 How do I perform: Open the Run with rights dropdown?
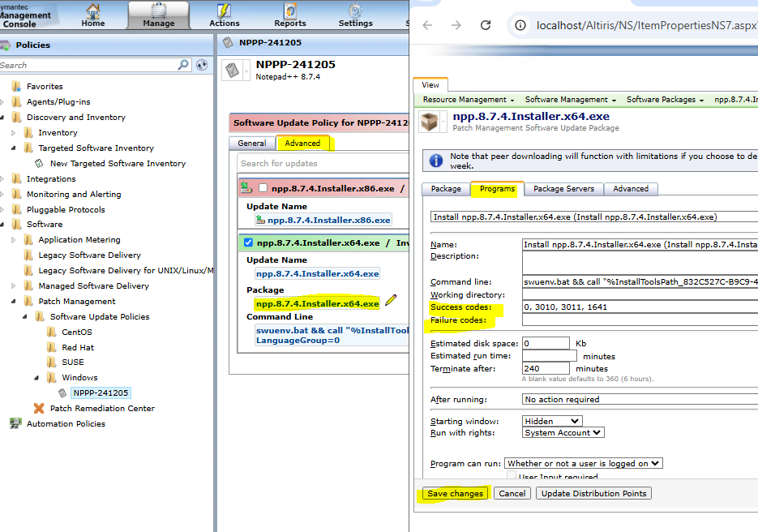click(x=563, y=433)
